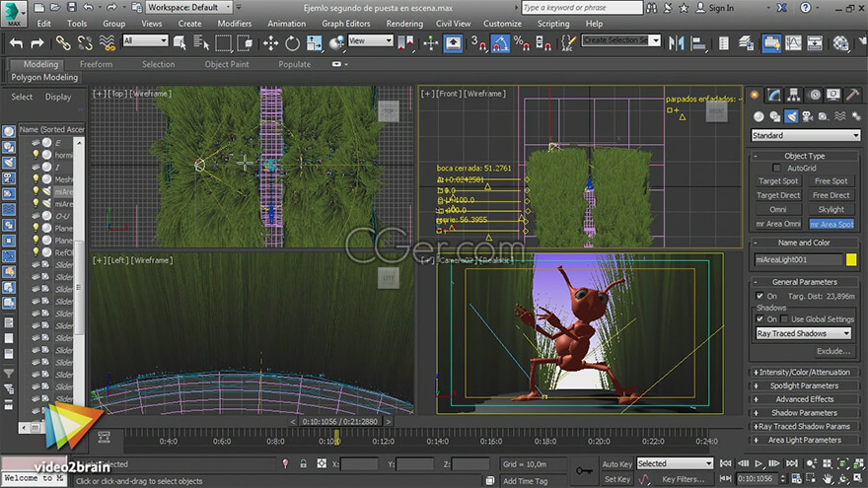Screen dimensions: 868x488
Task: Enable the AutoGrid checkbox
Action: (776, 168)
